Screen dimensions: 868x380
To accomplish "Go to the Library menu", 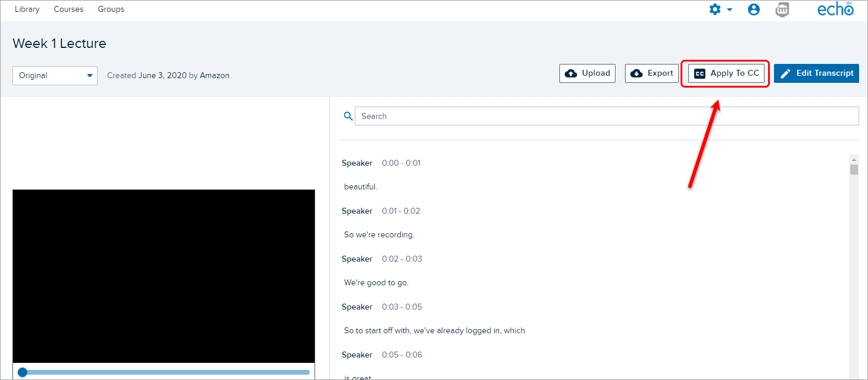I will (27, 9).
